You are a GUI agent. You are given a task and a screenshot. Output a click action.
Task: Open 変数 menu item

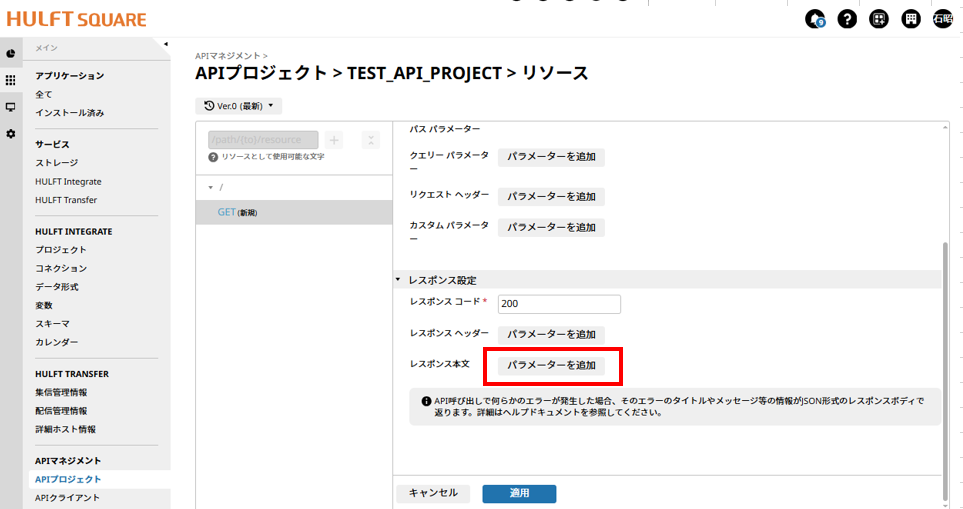(x=44, y=305)
